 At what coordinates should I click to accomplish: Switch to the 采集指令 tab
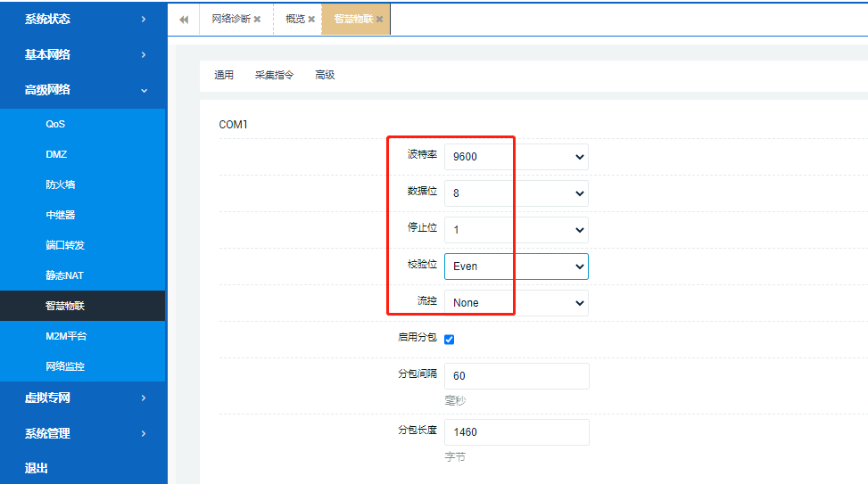click(x=274, y=76)
